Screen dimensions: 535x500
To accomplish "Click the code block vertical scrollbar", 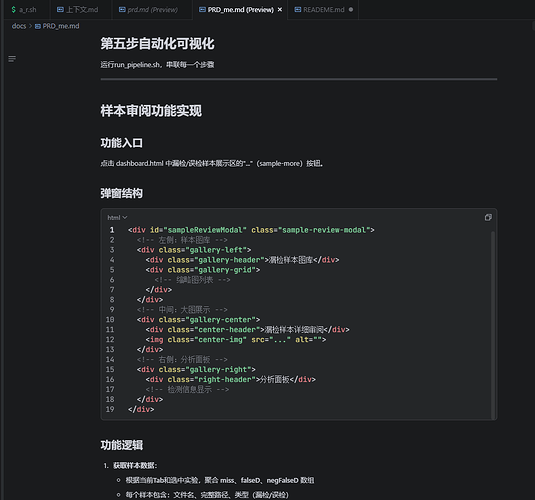I will click(x=493, y=324).
